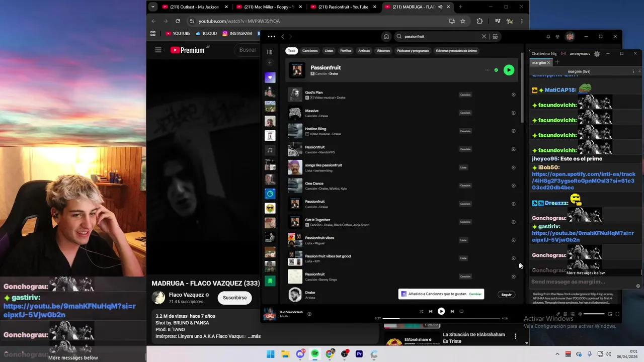644x362 pixels.
Task: Filter Spotify results by Canciones
Action: click(x=310, y=51)
